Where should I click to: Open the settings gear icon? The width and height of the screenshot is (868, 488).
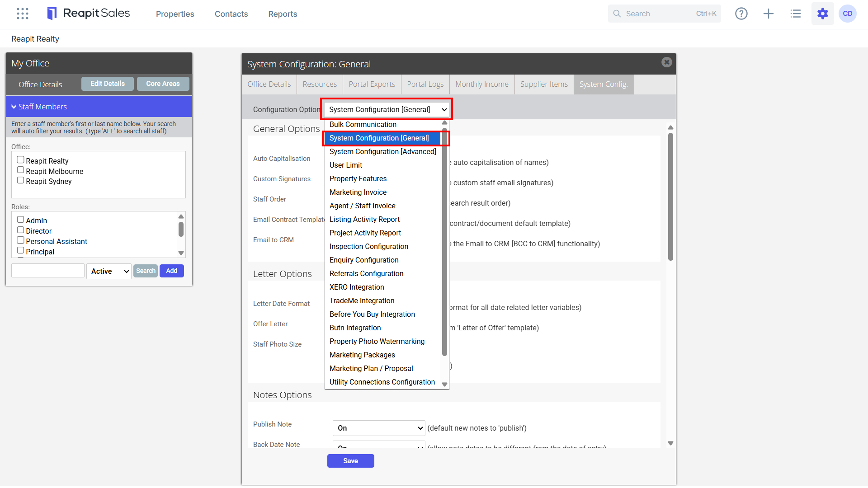click(x=823, y=14)
